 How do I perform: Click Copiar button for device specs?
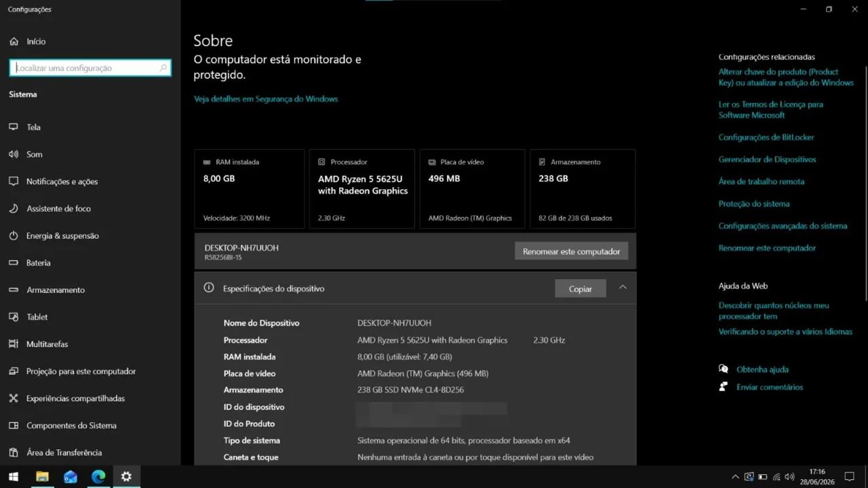pyautogui.click(x=580, y=289)
